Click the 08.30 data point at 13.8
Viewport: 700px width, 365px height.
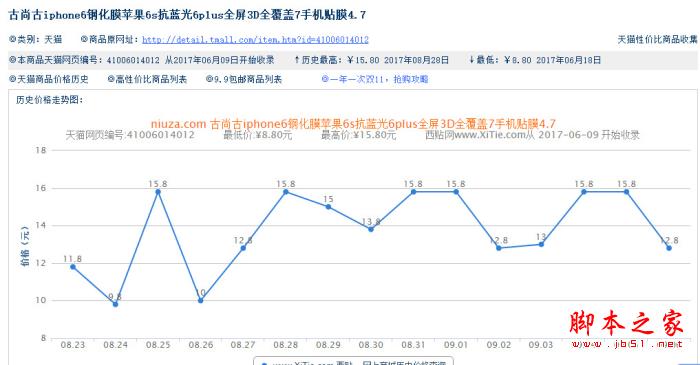[371, 229]
